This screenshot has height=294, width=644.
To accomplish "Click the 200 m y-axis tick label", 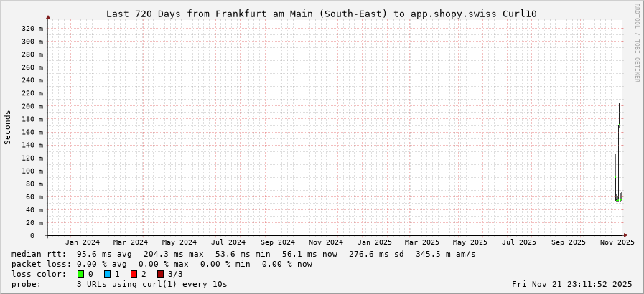I will 32,106.
